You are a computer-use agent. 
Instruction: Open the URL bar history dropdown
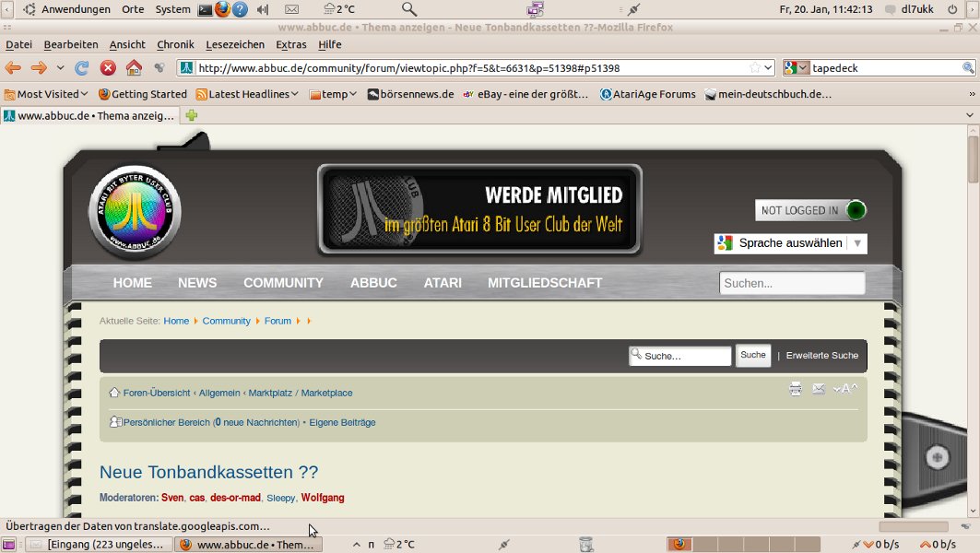click(x=768, y=67)
